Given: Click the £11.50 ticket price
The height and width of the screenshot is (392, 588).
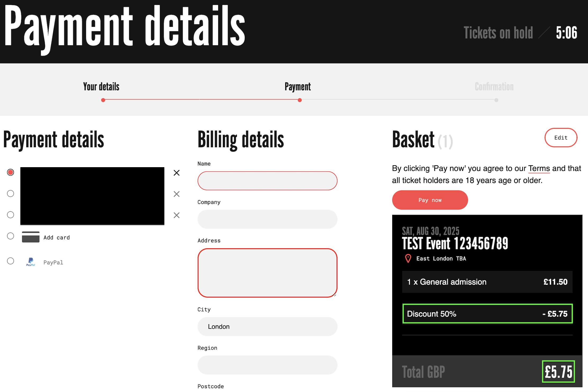Looking at the screenshot, I should [x=555, y=282].
